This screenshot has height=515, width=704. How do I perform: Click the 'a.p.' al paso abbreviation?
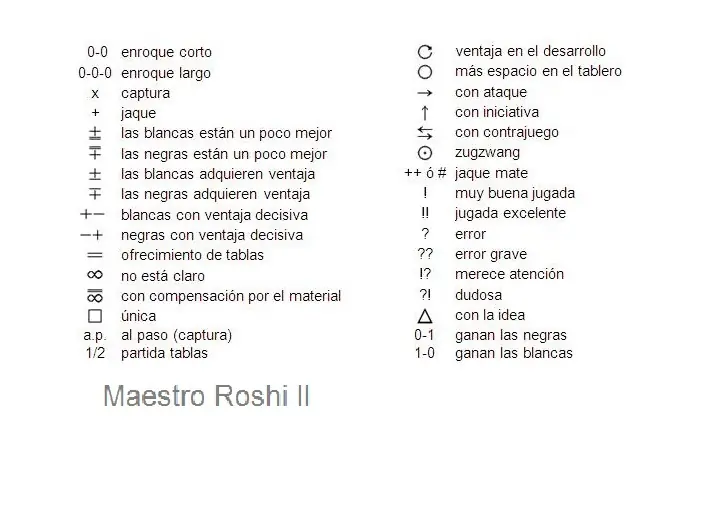[95, 335]
